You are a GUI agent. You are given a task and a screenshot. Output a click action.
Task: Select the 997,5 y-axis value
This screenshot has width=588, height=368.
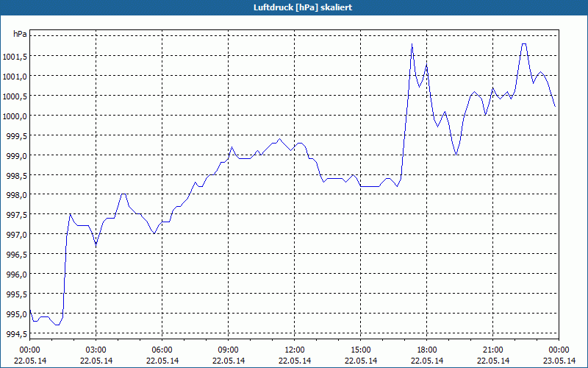point(17,215)
